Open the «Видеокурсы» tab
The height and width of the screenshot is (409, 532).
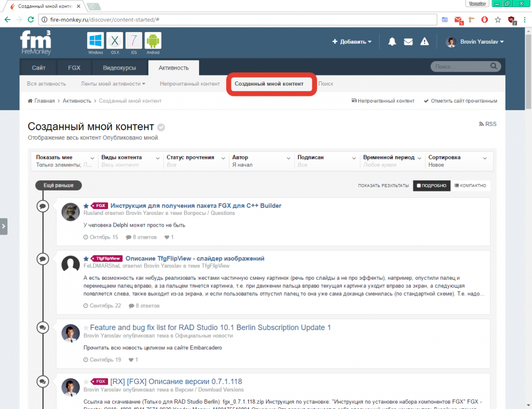click(119, 68)
